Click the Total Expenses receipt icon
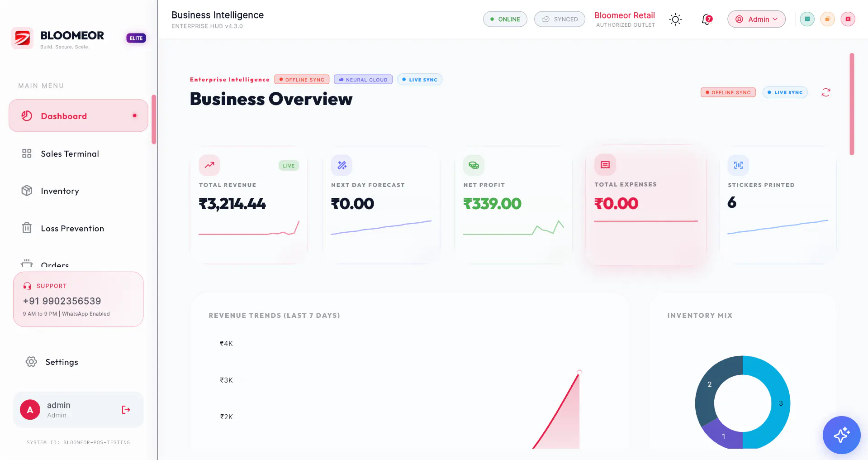The height and width of the screenshot is (460, 868). click(605, 165)
